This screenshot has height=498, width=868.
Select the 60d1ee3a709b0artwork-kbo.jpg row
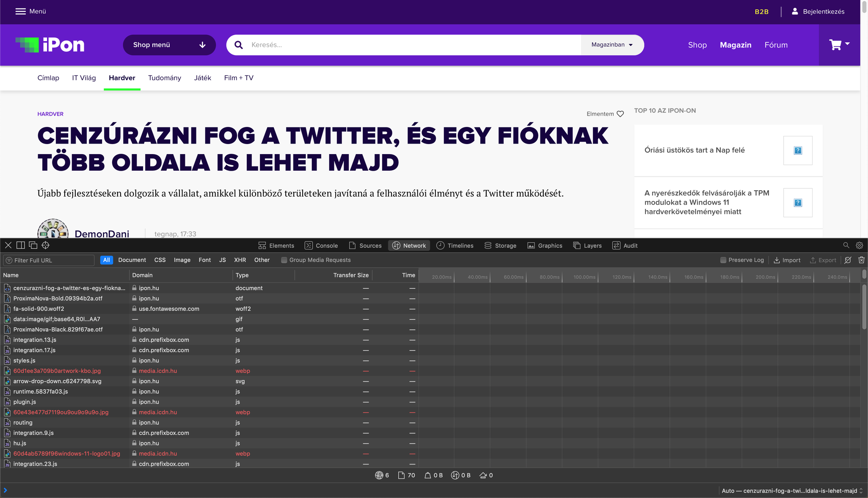point(209,371)
